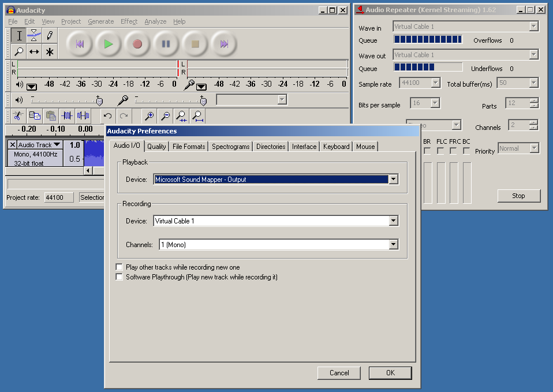Click OK in Audacity Preferences

(390, 373)
